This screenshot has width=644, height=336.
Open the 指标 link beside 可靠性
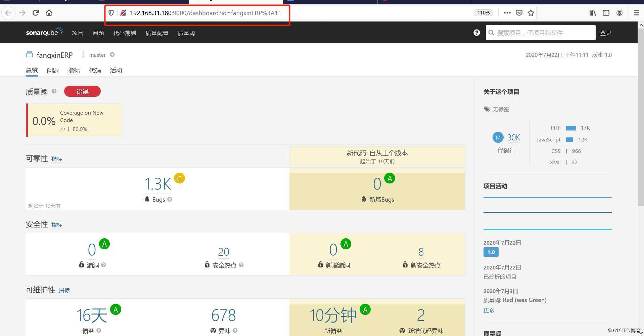tap(57, 159)
